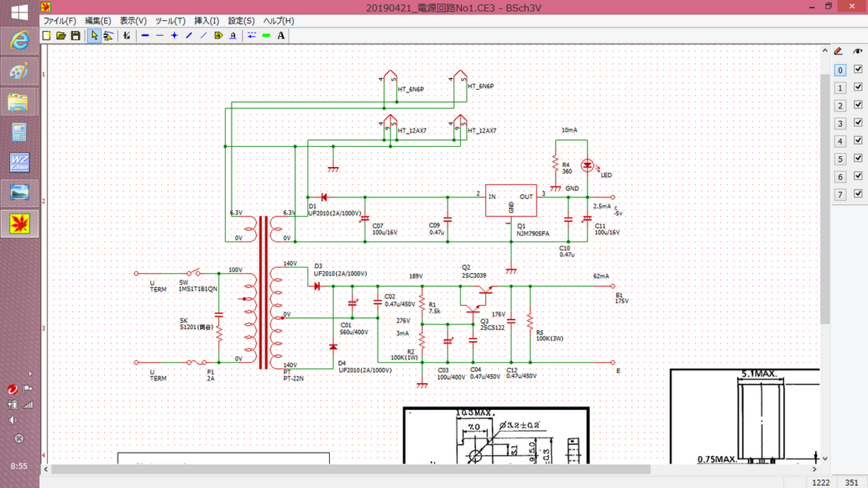Toggle visibility checkbox of layer 7
This screenshot has height=488, width=868.
pos(859,194)
